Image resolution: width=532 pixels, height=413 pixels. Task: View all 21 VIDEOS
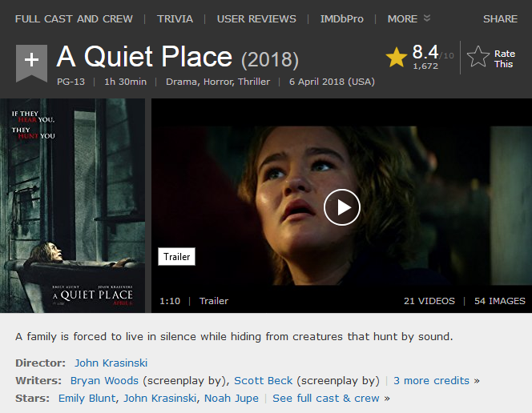(429, 301)
